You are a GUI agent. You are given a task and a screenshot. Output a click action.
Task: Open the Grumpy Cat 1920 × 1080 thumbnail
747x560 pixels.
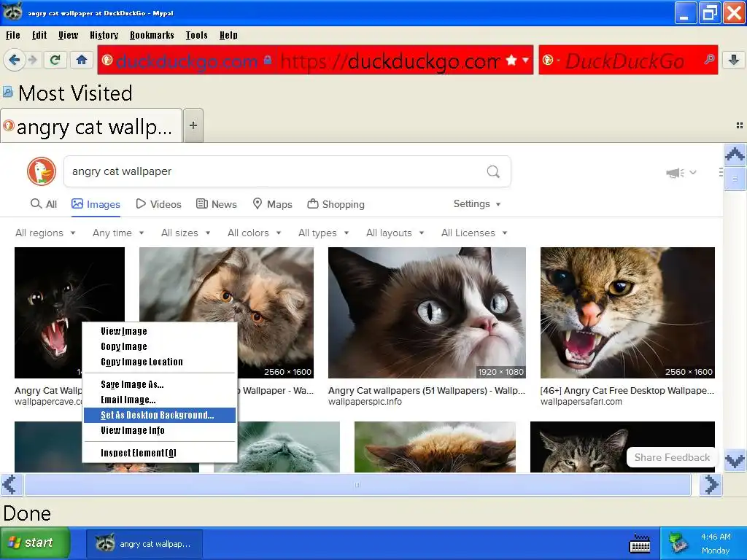tap(427, 312)
